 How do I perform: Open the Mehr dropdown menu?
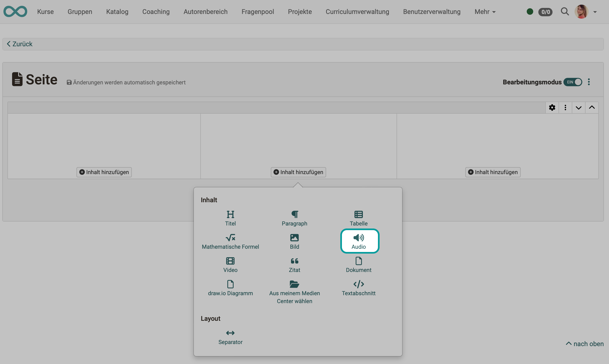point(485,12)
